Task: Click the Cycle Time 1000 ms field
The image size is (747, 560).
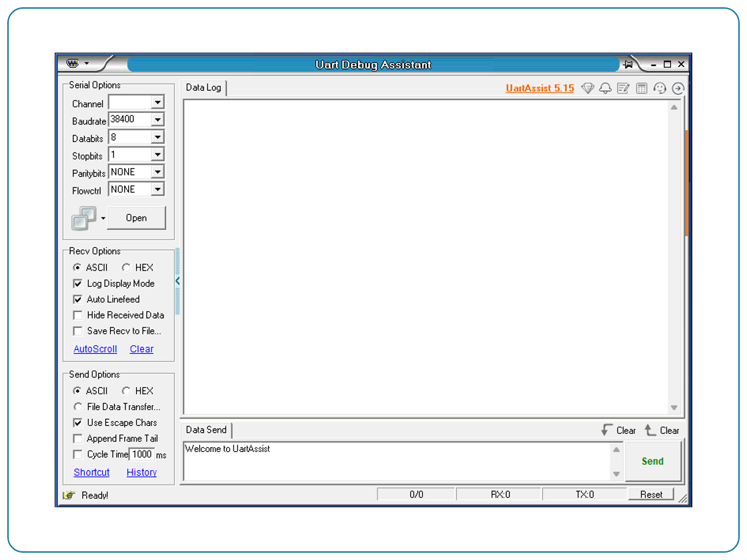Action: 142,454
